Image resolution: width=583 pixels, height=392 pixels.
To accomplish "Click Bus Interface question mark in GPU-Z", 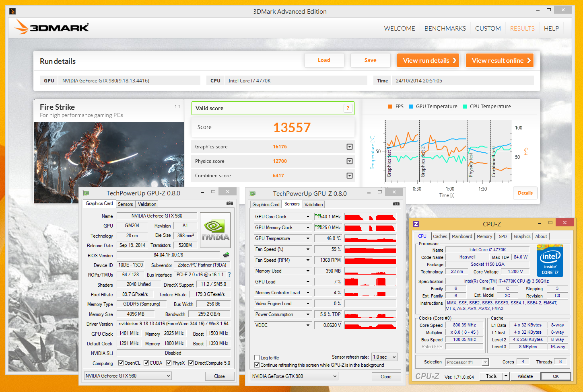I will pyautogui.click(x=229, y=275).
